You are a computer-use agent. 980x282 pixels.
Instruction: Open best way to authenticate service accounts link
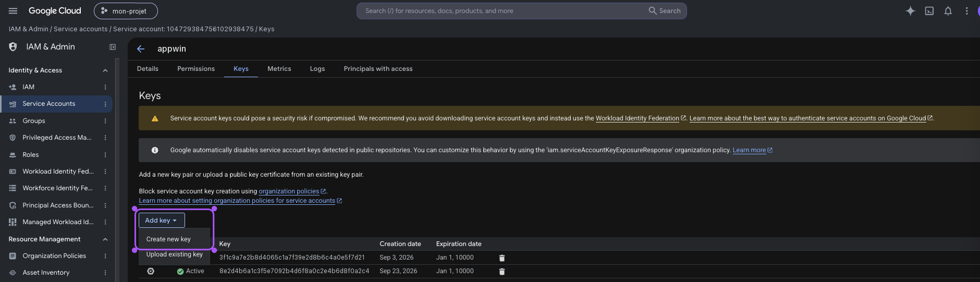pyautogui.click(x=811, y=118)
